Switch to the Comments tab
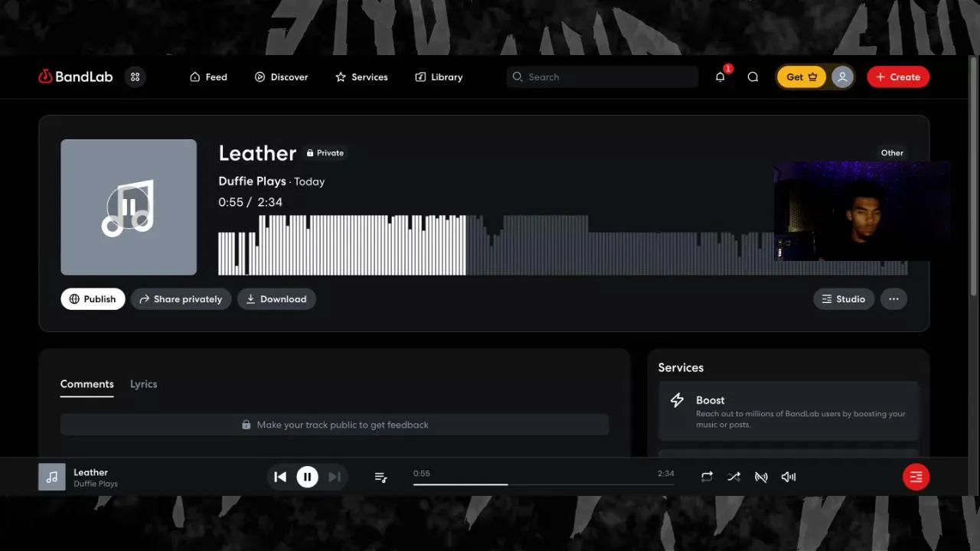This screenshot has width=980, height=551. pyautogui.click(x=87, y=384)
